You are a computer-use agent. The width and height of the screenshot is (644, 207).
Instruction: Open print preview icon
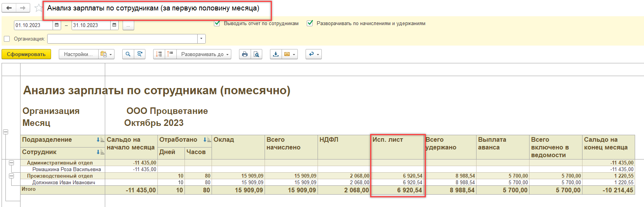(x=256, y=54)
